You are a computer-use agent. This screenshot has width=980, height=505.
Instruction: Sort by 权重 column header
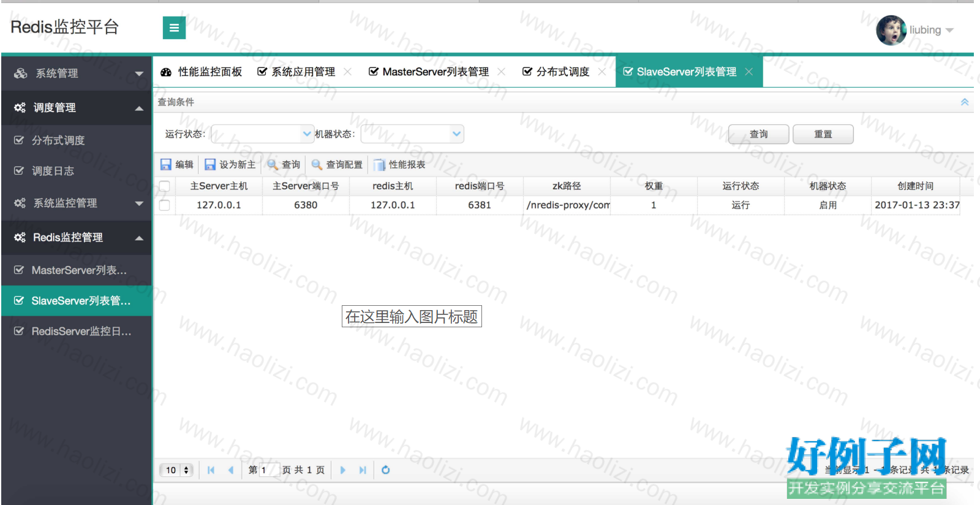click(x=654, y=186)
